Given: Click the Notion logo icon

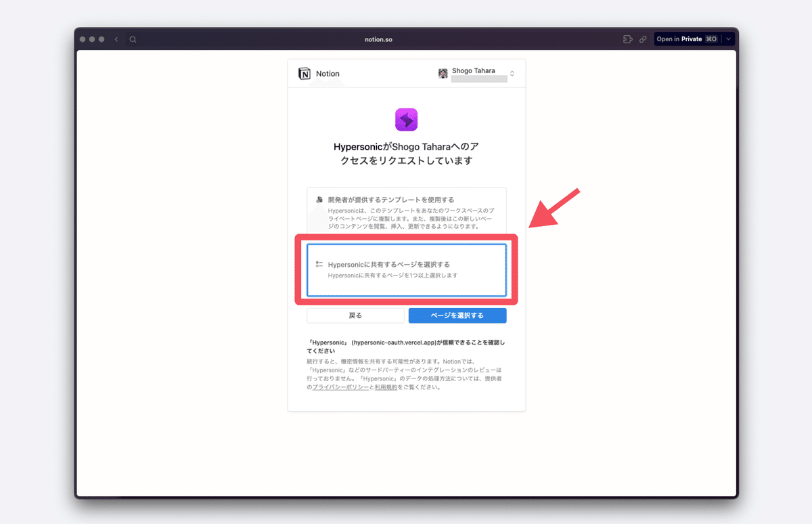Looking at the screenshot, I should 304,74.
